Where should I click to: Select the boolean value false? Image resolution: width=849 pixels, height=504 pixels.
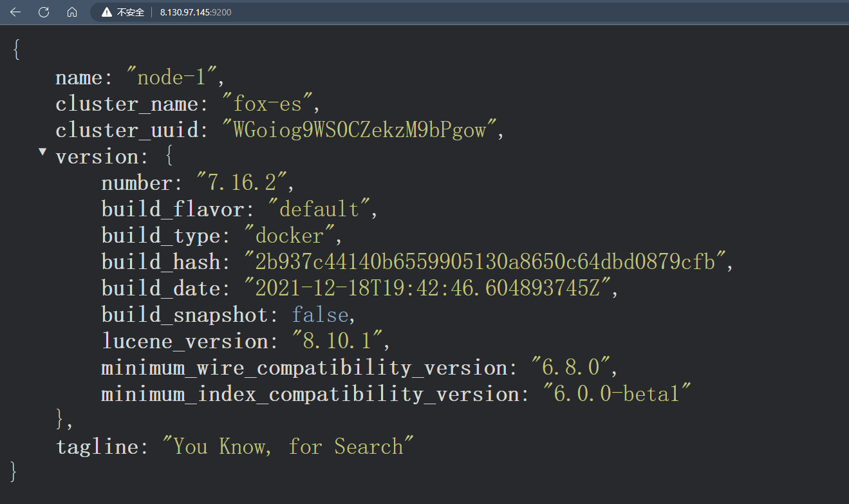pyautogui.click(x=320, y=315)
